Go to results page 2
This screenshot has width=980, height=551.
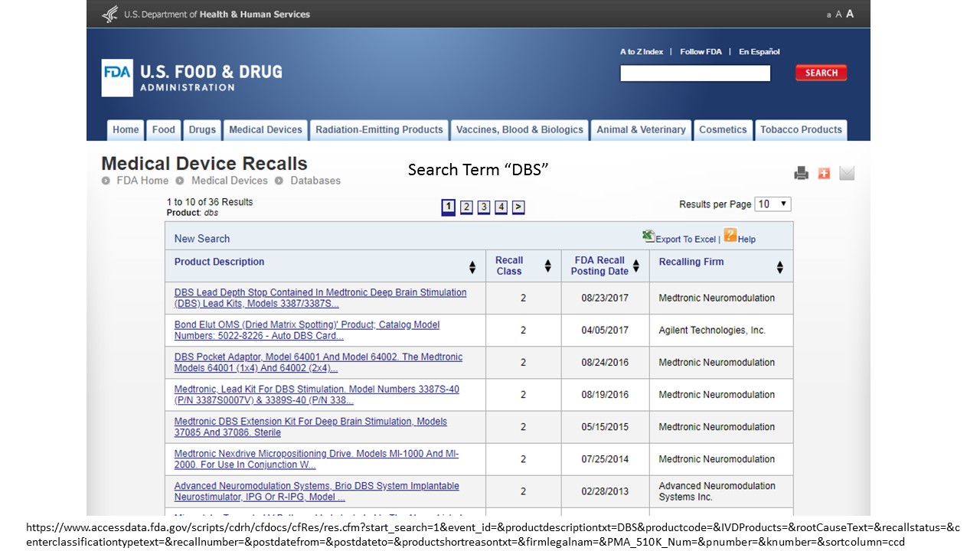[x=466, y=207]
